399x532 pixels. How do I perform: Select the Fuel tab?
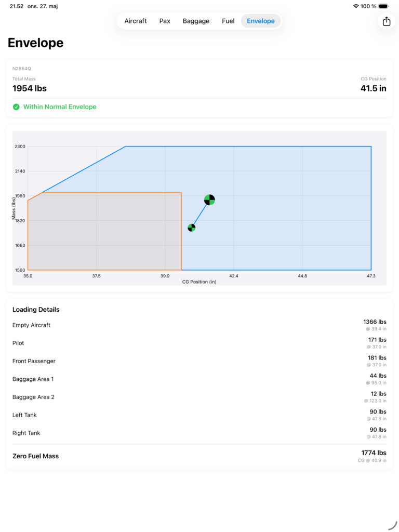tap(228, 21)
